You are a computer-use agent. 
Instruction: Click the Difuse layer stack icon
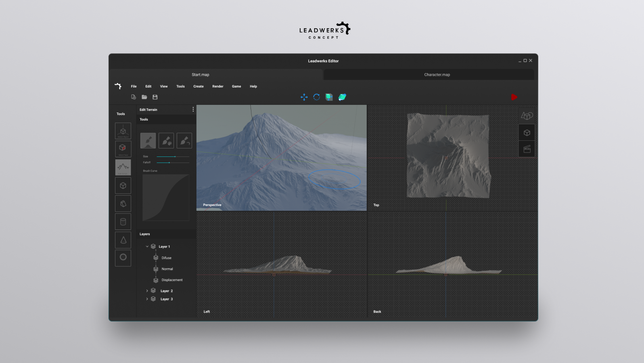pos(156,258)
